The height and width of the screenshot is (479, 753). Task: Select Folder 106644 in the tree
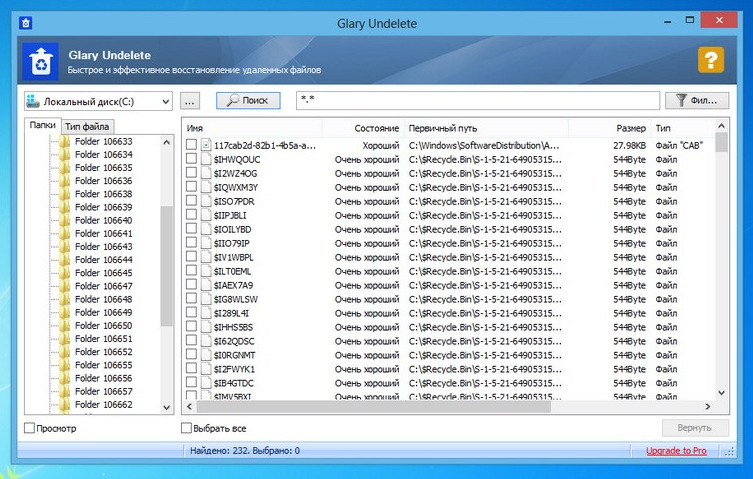(x=103, y=259)
